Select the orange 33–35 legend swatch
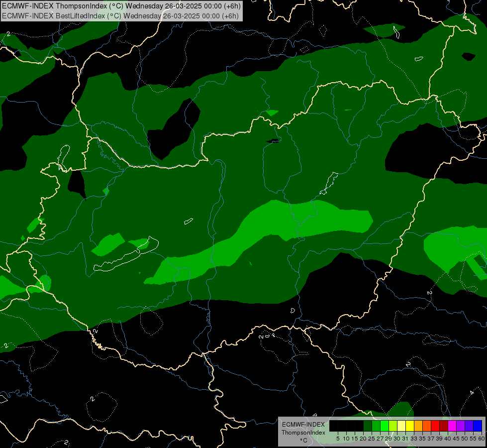The image size is (487, 448). pos(418,426)
